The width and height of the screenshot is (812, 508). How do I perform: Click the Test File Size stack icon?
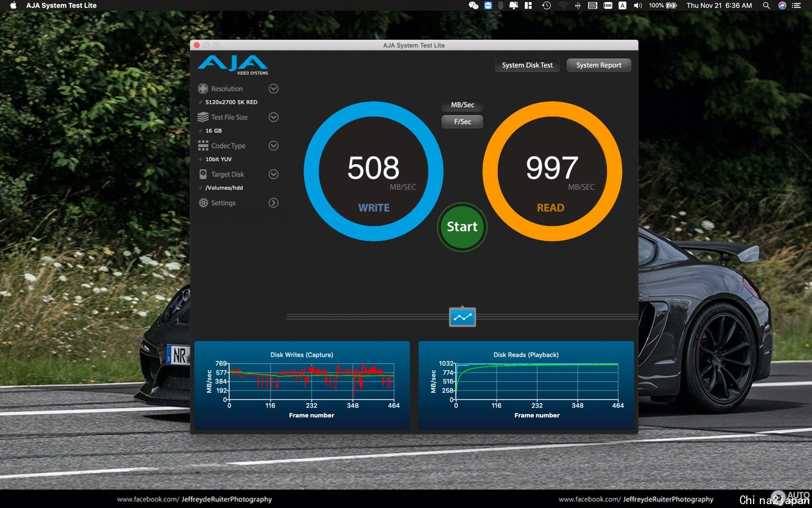pos(203,117)
